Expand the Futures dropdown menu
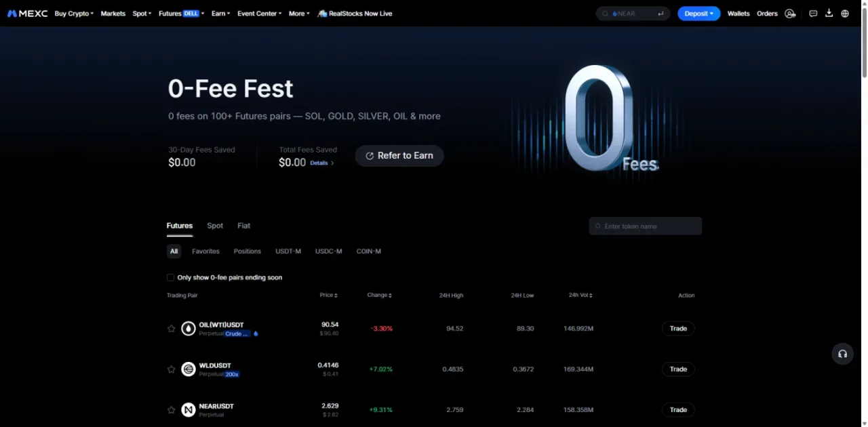Image resolution: width=868 pixels, height=427 pixels. tap(182, 14)
